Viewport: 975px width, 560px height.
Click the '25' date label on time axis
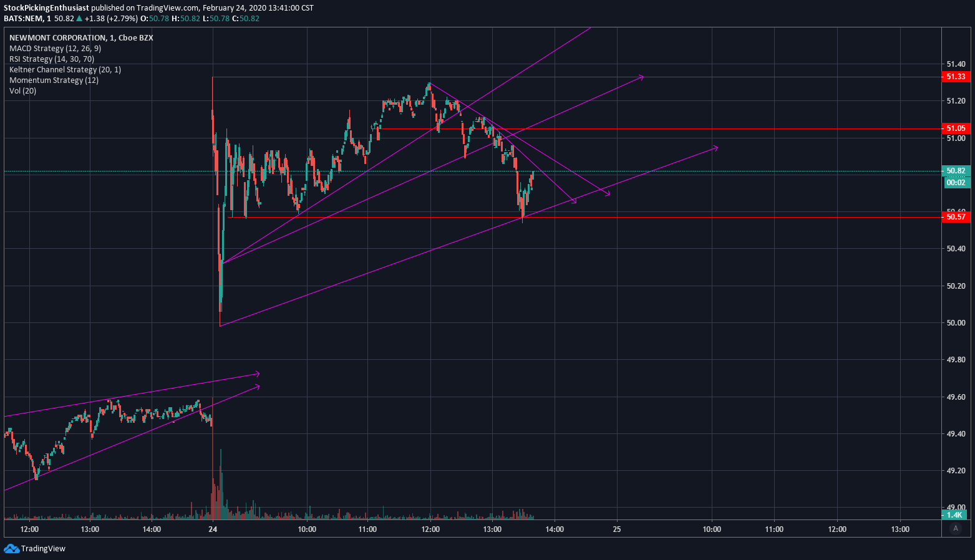tap(617, 529)
